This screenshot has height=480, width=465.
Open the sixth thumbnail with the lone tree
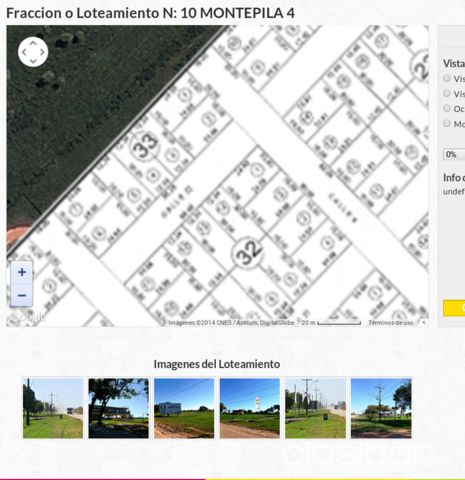click(381, 408)
